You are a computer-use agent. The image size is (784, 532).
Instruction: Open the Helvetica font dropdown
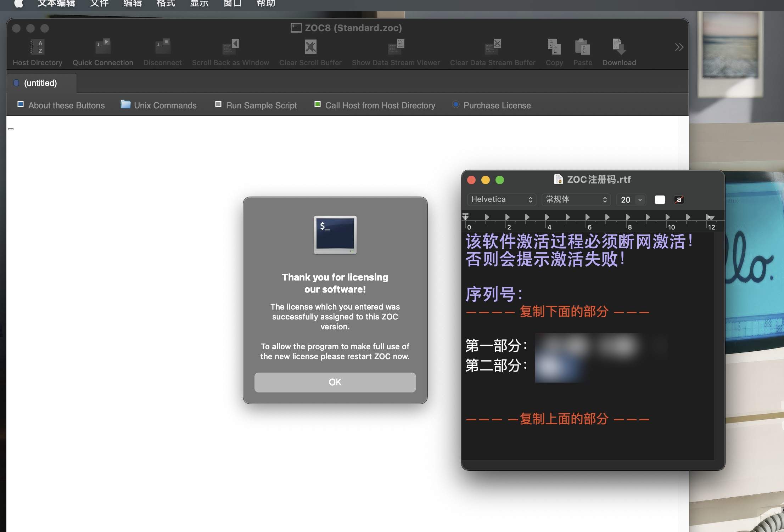click(501, 199)
